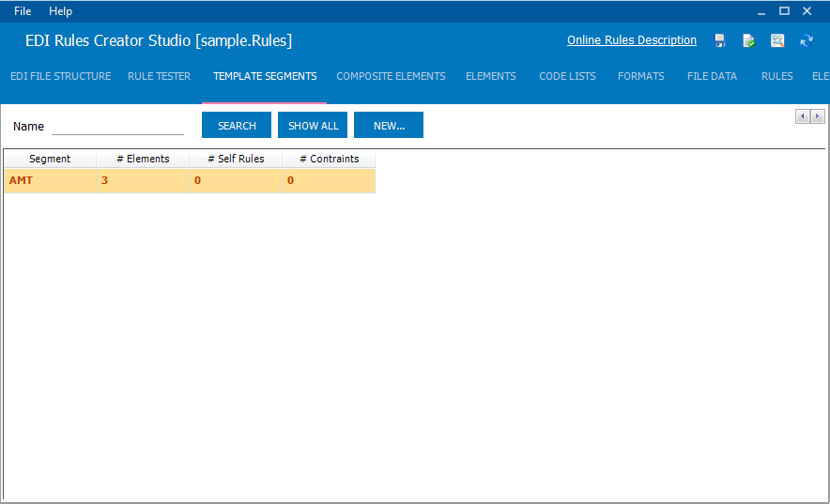The height and width of the screenshot is (504, 830).
Task: Maximize the application window
Action: point(784,11)
